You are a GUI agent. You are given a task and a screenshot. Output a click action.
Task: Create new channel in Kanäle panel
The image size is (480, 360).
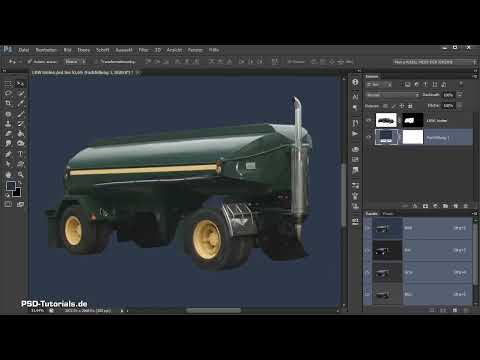(455, 310)
